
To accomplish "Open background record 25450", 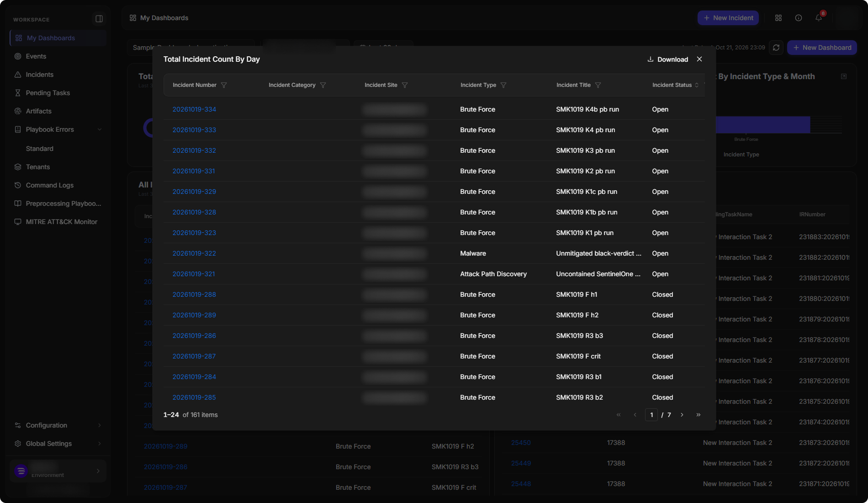I will point(521,443).
